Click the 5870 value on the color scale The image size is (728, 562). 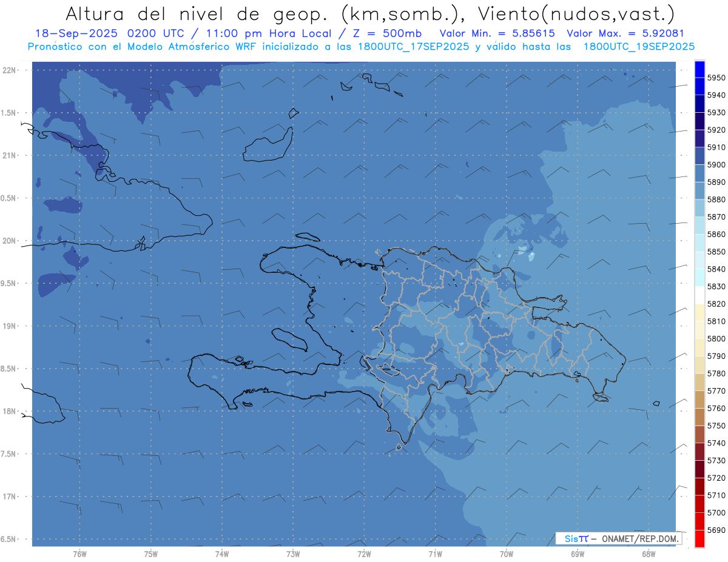tap(716, 216)
